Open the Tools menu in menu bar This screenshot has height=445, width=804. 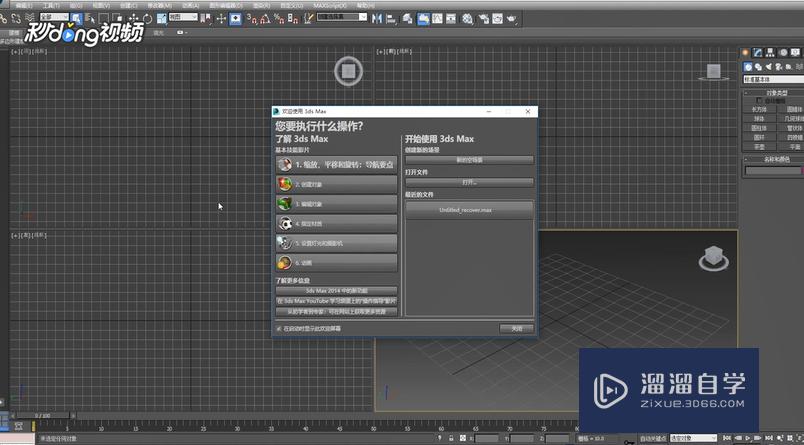[50, 5]
